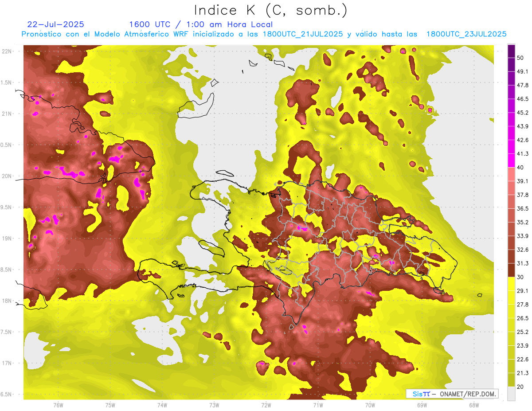Screen dimensions: 532x411
Task: Select the '8.5N' latitude axis label
Action: [x=6, y=270]
